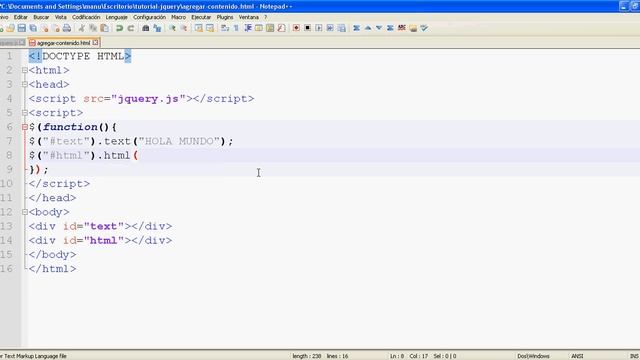Click the ANSI encoding in status bar
This screenshot has height=360, width=640.
[x=577, y=356]
